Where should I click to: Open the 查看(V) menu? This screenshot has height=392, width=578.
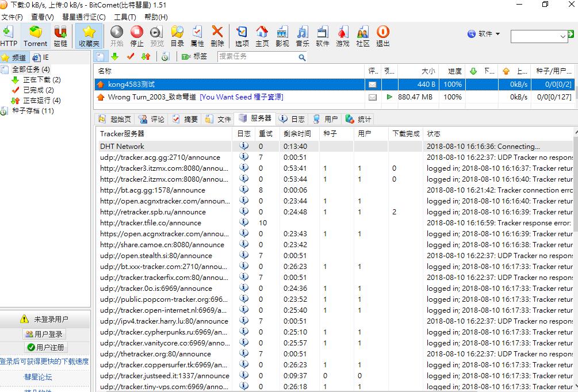pos(43,17)
